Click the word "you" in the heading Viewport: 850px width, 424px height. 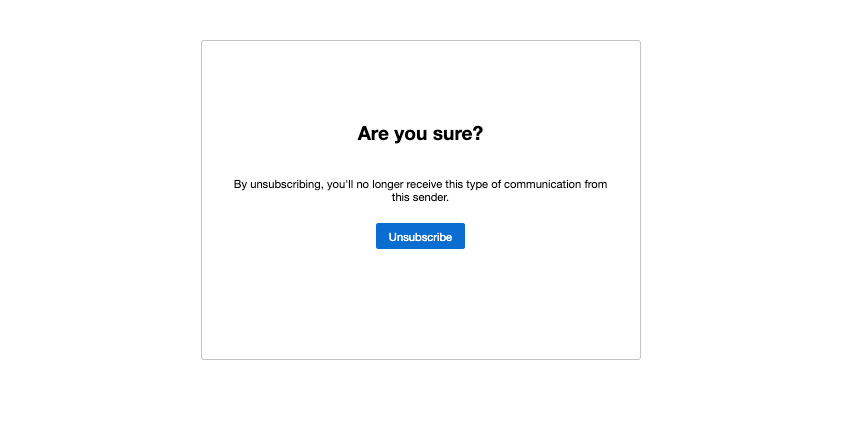[x=411, y=133]
